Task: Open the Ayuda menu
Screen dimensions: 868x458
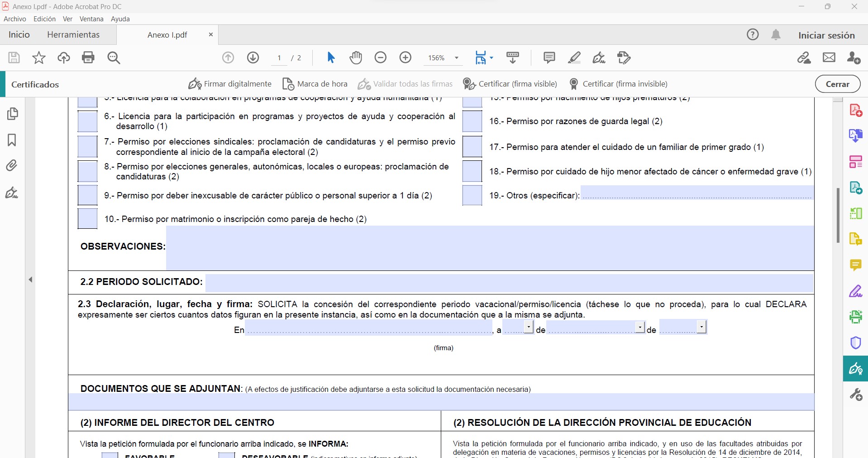Action: (120, 19)
